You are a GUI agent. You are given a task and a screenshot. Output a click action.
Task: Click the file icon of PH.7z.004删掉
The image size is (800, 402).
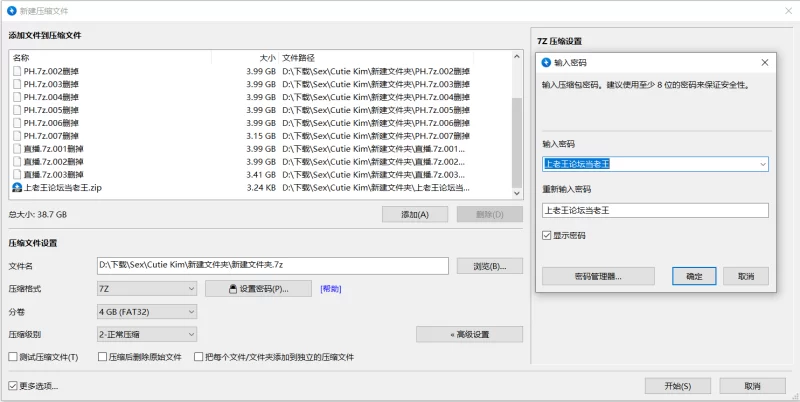click(17, 97)
